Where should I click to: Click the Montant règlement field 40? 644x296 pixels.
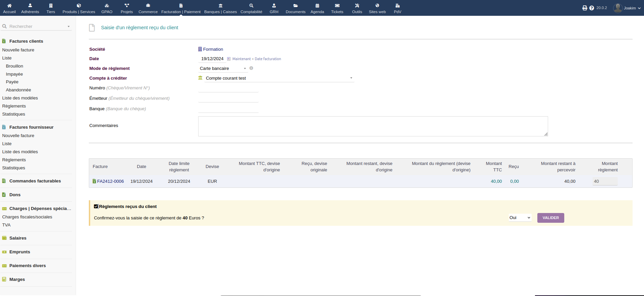[605, 181]
